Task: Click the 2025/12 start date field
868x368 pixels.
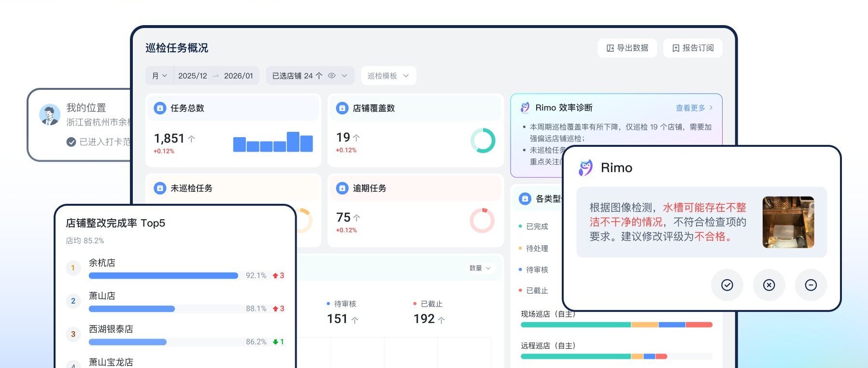Action: (x=192, y=76)
